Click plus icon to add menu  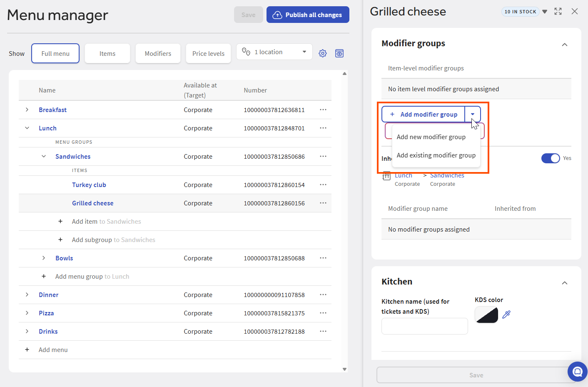[x=27, y=350]
